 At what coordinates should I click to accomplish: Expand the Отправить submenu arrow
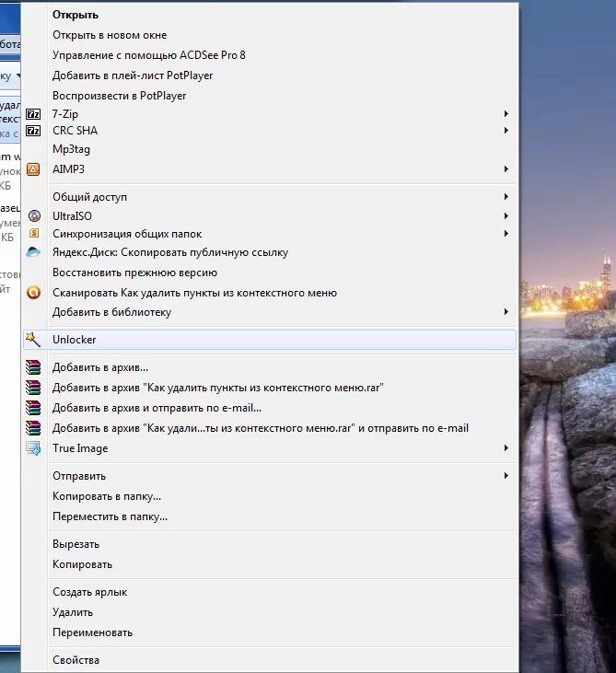[x=506, y=476]
